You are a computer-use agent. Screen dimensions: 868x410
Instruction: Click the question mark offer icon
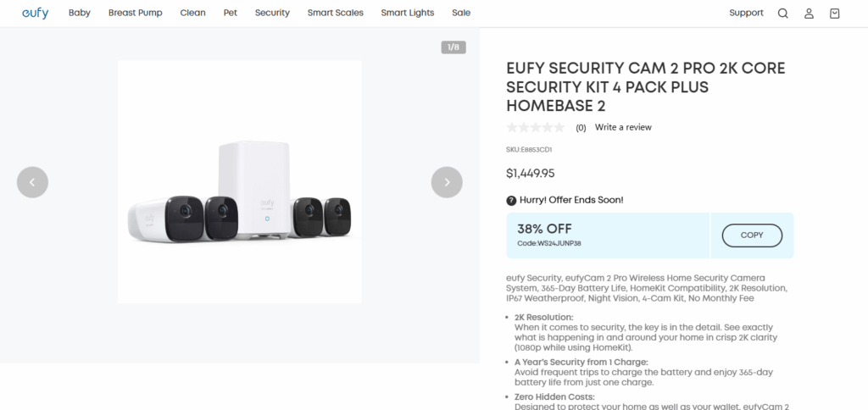pyautogui.click(x=511, y=201)
